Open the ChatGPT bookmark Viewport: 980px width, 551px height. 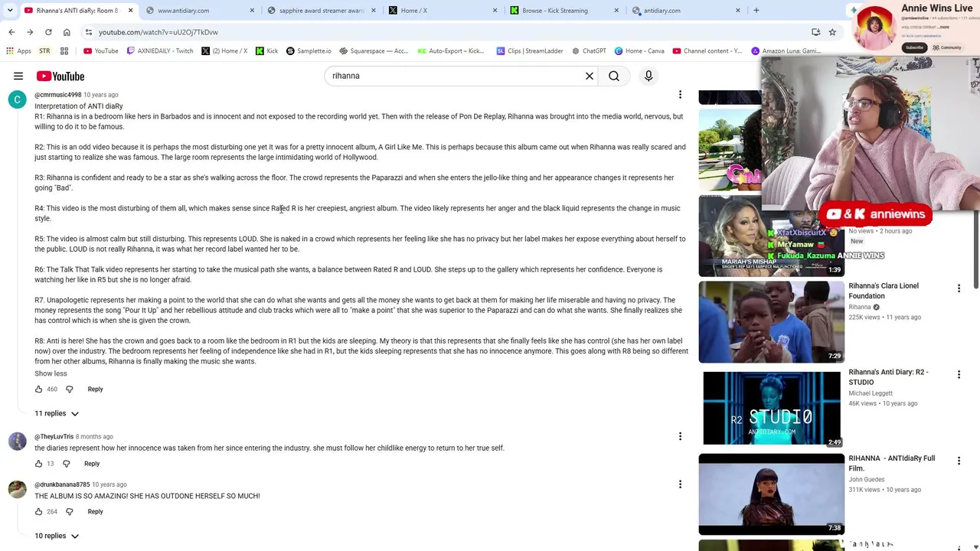click(589, 51)
